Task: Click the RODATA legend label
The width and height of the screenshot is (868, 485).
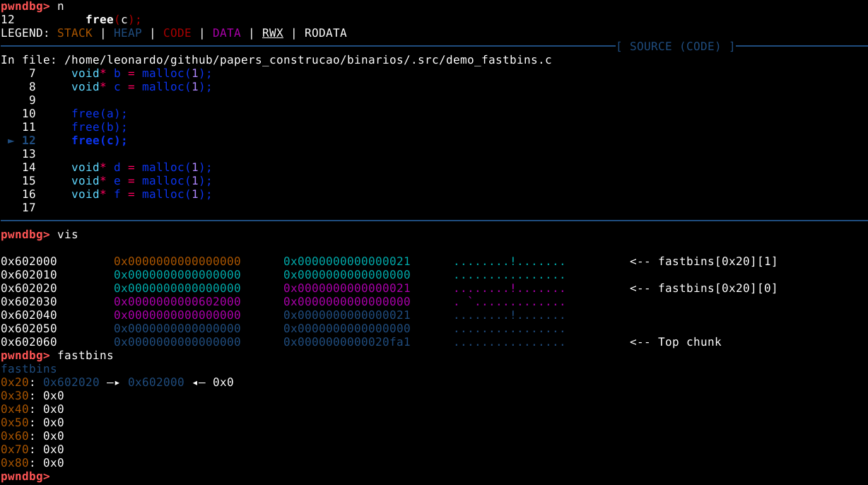Action: coord(325,33)
